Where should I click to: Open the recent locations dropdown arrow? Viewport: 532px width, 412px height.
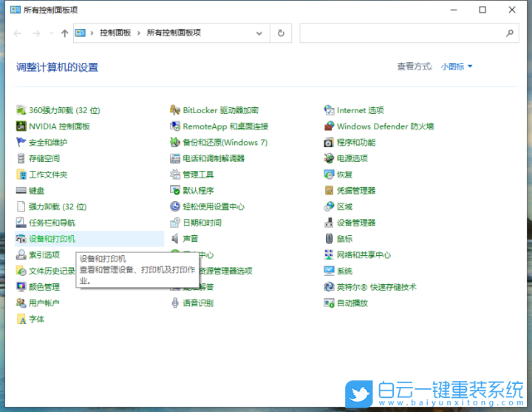coord(52,33)
